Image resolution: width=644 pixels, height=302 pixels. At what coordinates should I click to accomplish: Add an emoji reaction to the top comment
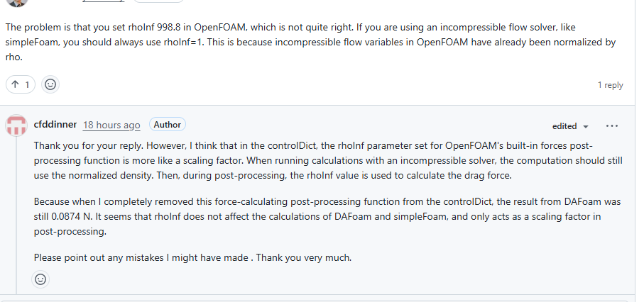pos(50,84)
